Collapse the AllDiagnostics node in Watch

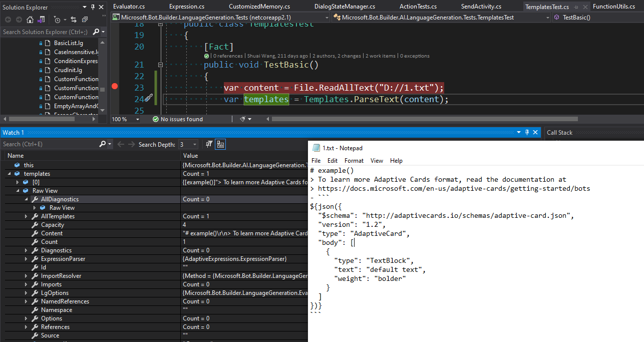pos(27,199)
